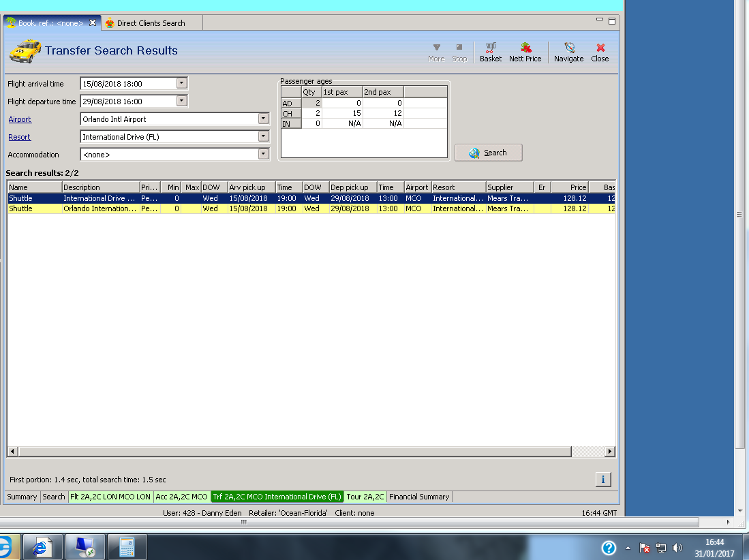The image size is (749, 560).
Task: Click the Stop toolbar icon
Action: [x=459, y=52]
